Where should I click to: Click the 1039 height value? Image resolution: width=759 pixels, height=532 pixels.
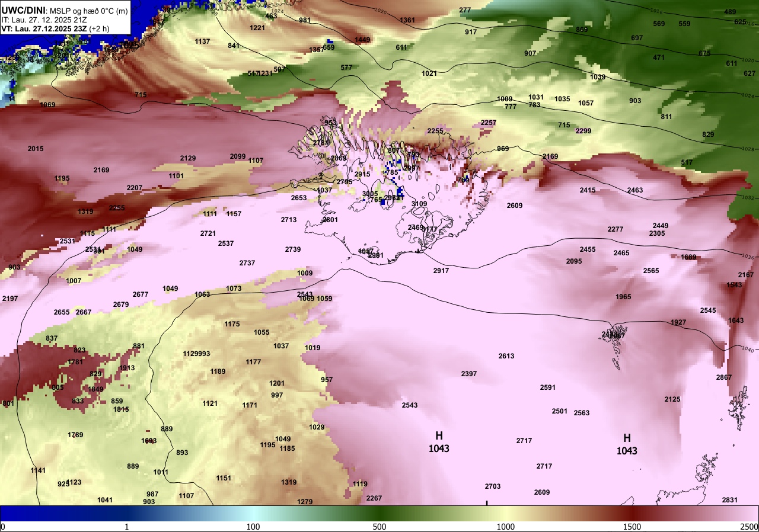pos(598,77)
